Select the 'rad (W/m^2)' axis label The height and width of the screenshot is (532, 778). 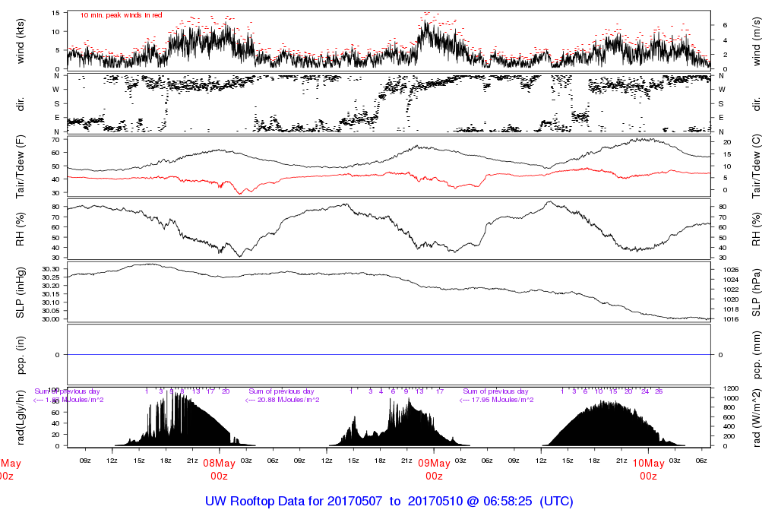757,417
